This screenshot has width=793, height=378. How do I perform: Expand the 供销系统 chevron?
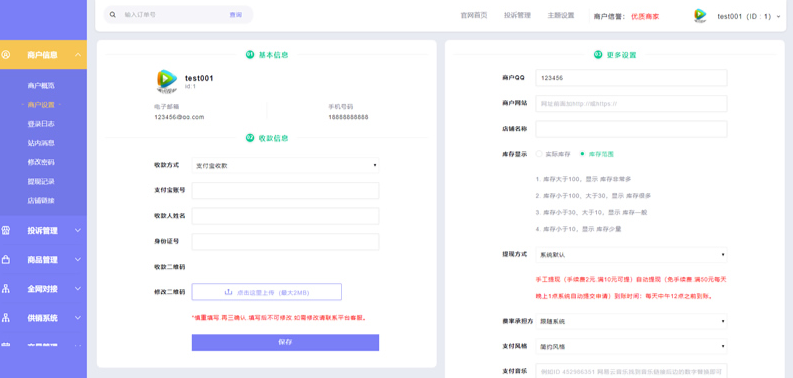pos(77,318)
